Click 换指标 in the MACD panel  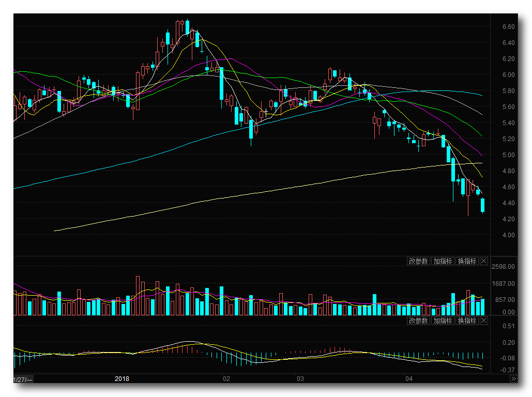467,320
